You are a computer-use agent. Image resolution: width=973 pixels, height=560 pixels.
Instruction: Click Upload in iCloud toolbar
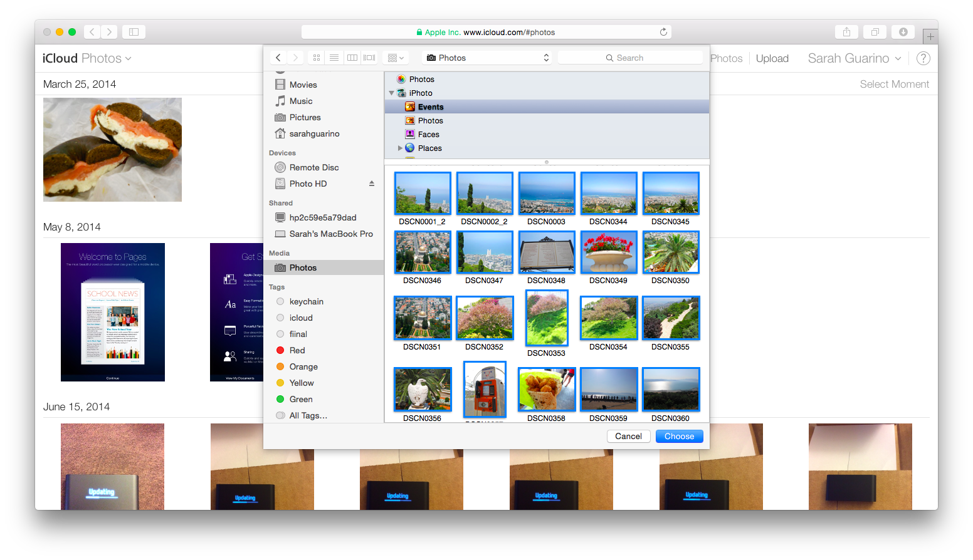[x=772, y=58]
